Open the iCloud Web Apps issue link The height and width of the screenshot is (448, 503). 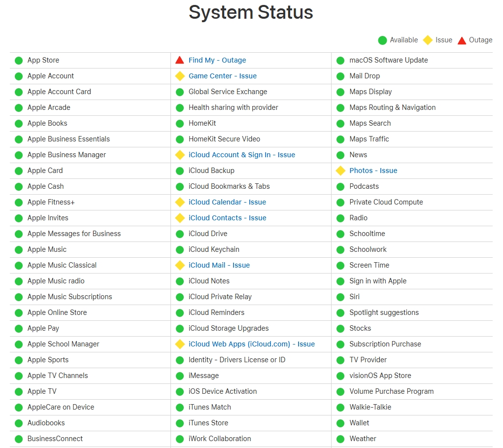[x=252, y=344]
